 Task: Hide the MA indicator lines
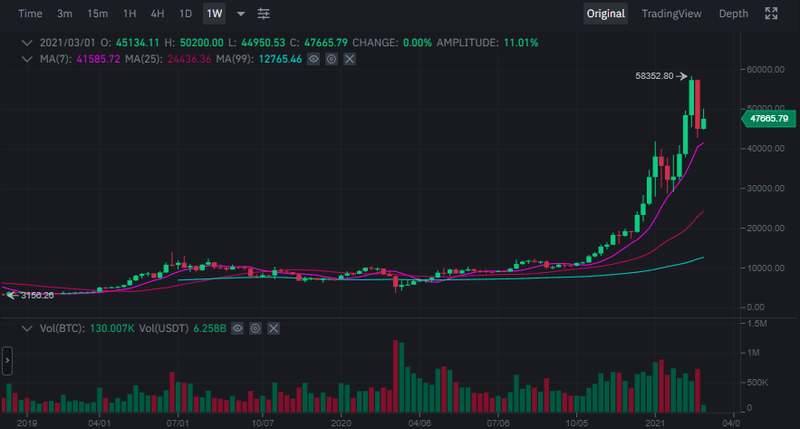pyautogui.click(x=313, y=60)
